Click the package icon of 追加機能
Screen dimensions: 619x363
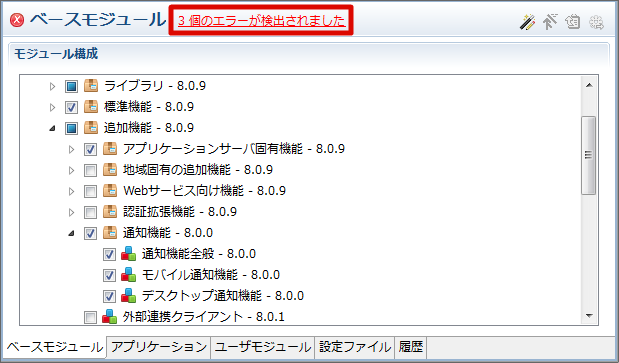pos(91,127)
